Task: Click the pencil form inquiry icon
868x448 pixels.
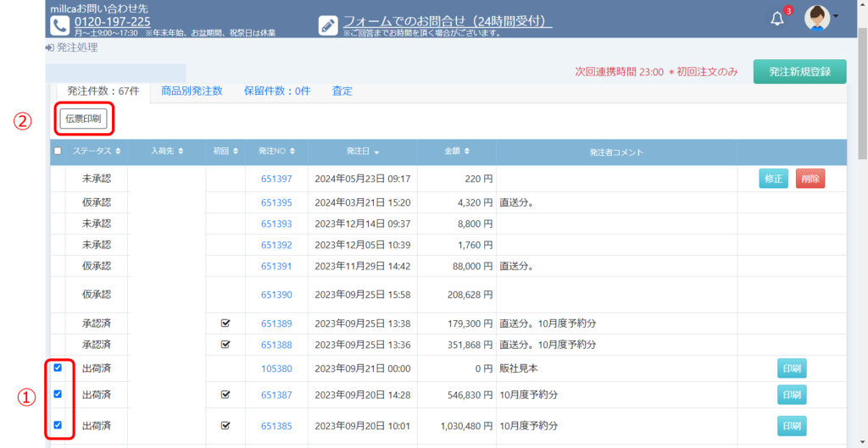Action: click(328, 25)
